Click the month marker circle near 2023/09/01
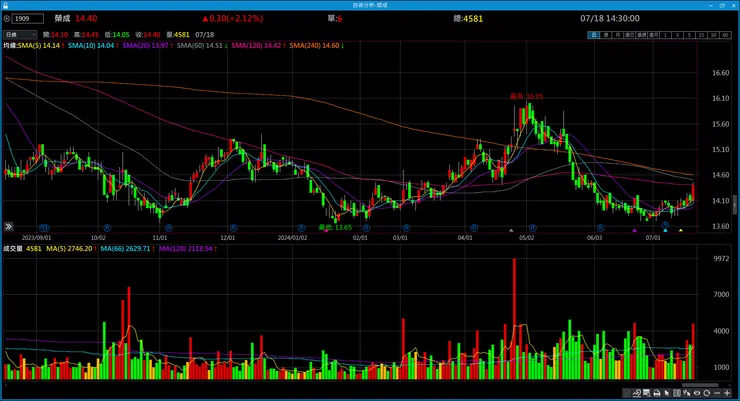The width and height of the screenshot is (740, 401). pos(44,228)
